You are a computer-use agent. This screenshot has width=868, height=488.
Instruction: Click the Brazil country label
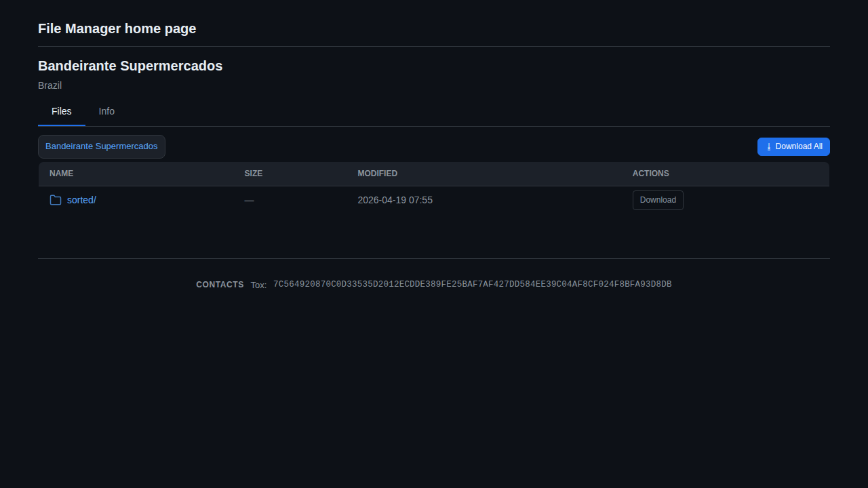coord(50,85)
